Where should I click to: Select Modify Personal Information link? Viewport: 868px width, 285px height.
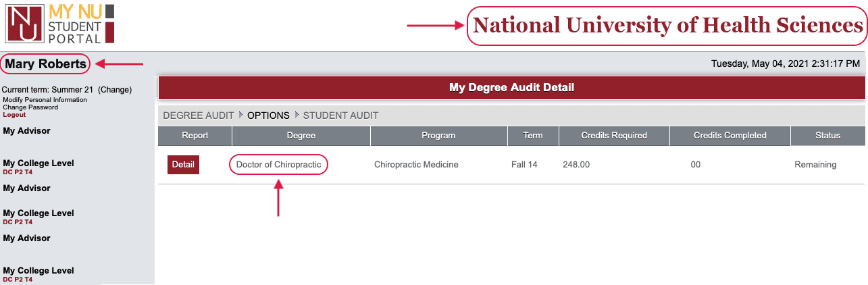pos(45,100)
